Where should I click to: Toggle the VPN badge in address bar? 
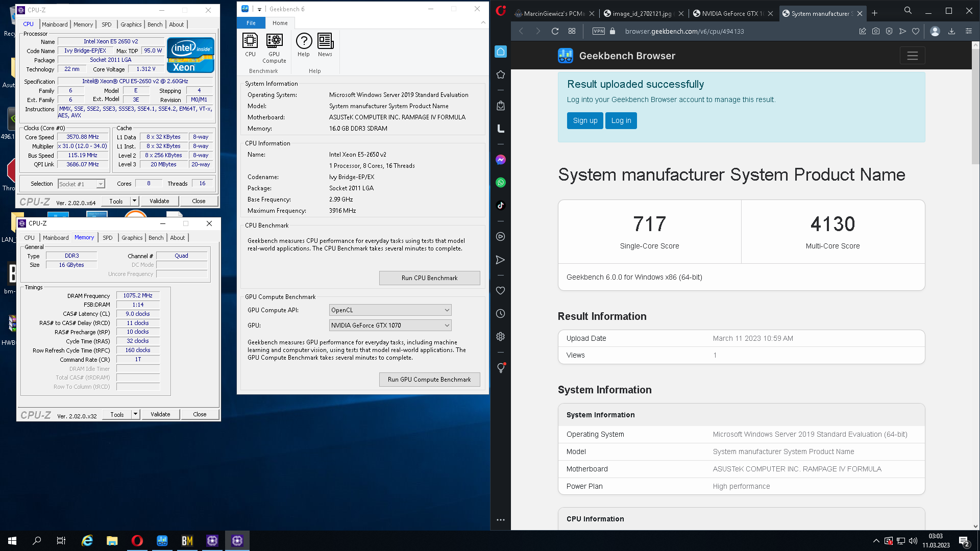click(599, 31)
